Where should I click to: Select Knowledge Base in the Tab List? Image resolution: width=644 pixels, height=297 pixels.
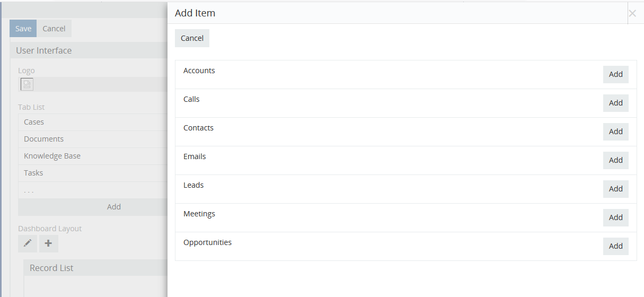point(52,156)
